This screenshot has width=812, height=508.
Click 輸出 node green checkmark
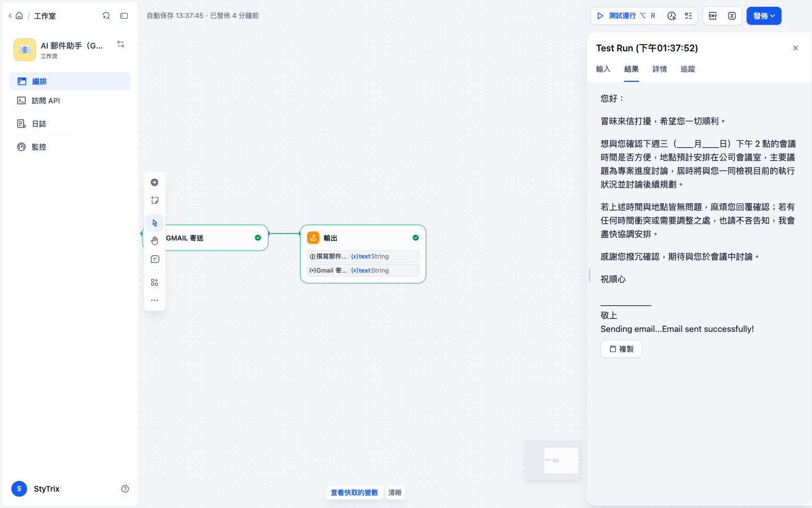pos(416,238)
